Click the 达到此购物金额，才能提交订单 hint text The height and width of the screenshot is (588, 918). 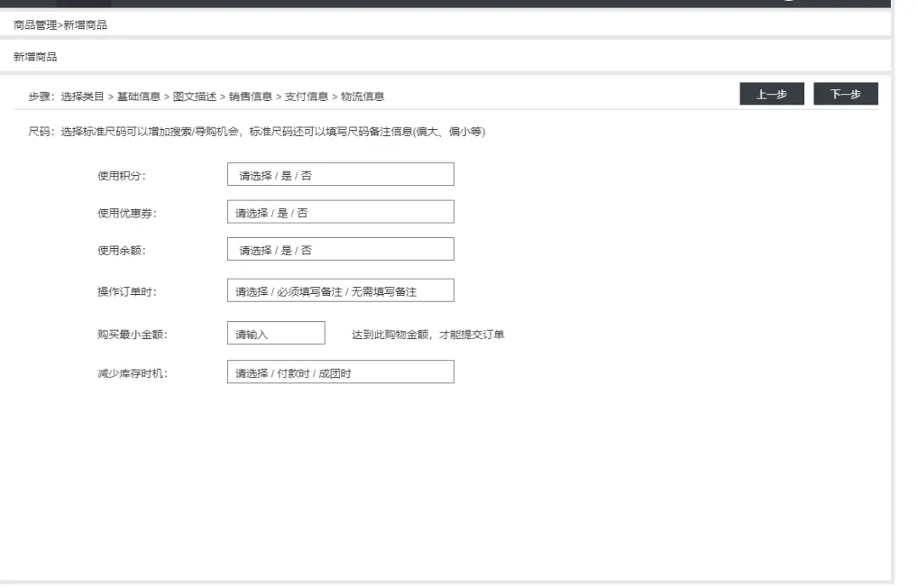point(428,335)
